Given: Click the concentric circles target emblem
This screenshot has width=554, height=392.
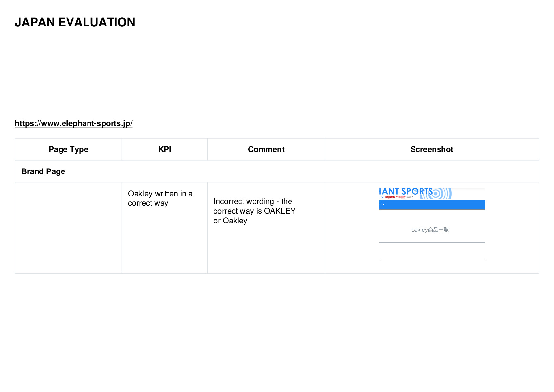Looking at the screenshot, I should (436, 194).
